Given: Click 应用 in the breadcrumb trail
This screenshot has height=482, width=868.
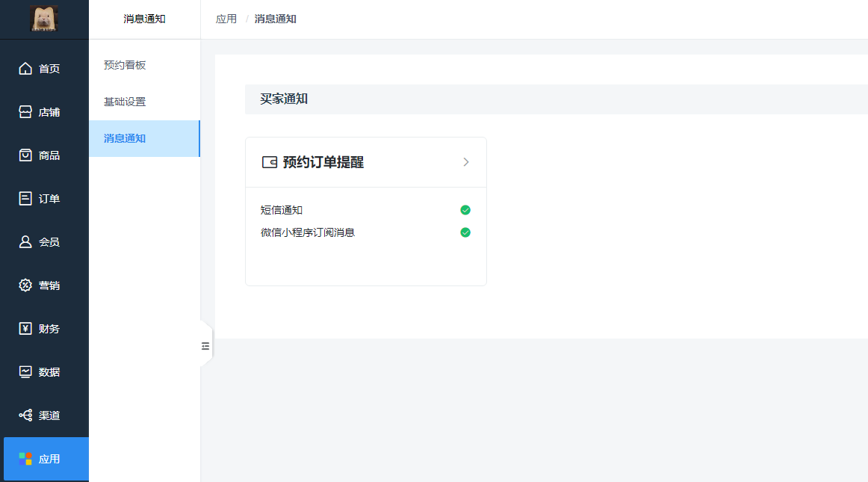Looking at the screenshot, I should (x=226, y=19).
